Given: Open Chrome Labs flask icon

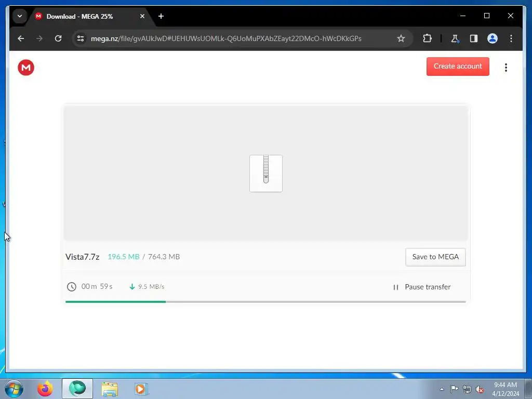Looking at the screenshot, I should click(x=455, y=38).
